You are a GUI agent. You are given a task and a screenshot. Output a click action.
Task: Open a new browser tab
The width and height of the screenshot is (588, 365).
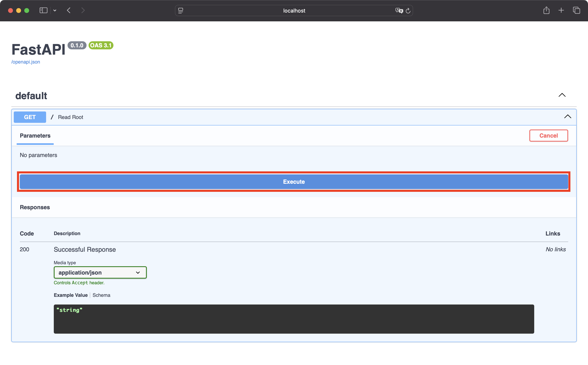pos(561,10)
